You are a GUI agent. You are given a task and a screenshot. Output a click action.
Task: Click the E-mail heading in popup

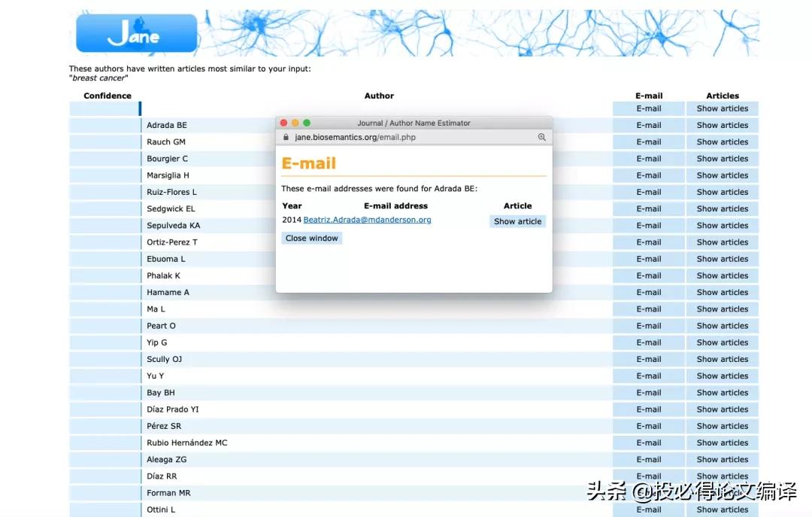click(309, 163)
